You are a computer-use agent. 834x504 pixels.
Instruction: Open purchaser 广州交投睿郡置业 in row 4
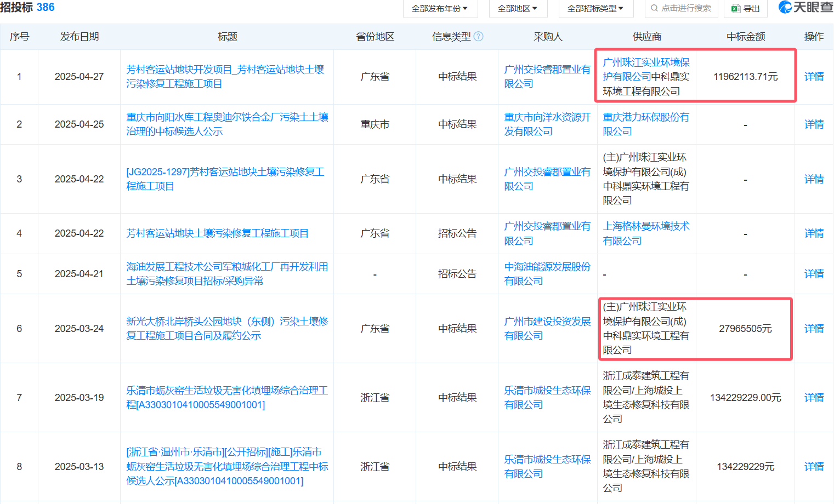[547, 233]
